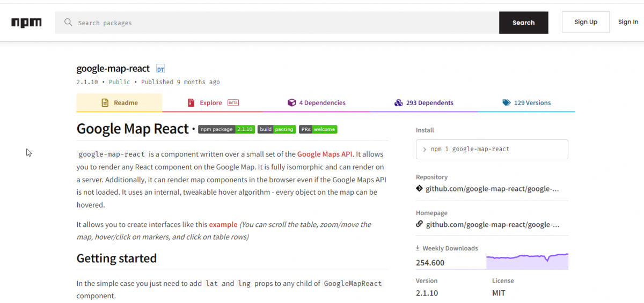The width and height of the screenshot is (644, 303).
Task: Click the DT TypeScript definitions badge
Action: (x=160, y=69)
